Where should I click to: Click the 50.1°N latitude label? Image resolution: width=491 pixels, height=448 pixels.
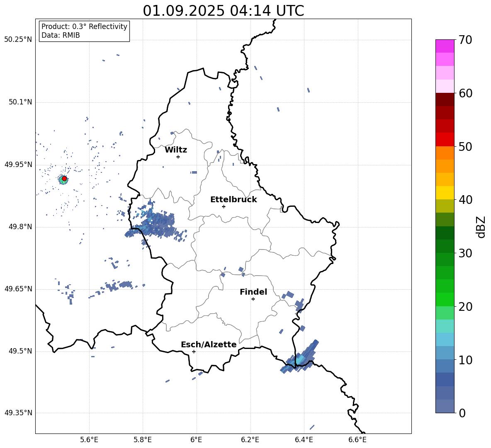[20, 102]
